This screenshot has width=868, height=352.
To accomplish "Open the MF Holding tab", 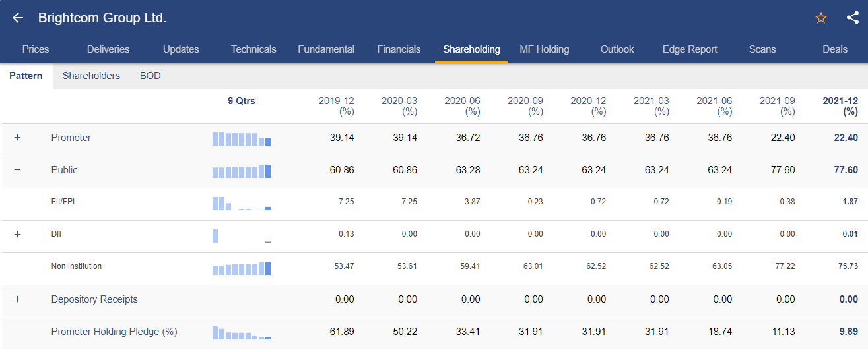I will tap(544, 49).
